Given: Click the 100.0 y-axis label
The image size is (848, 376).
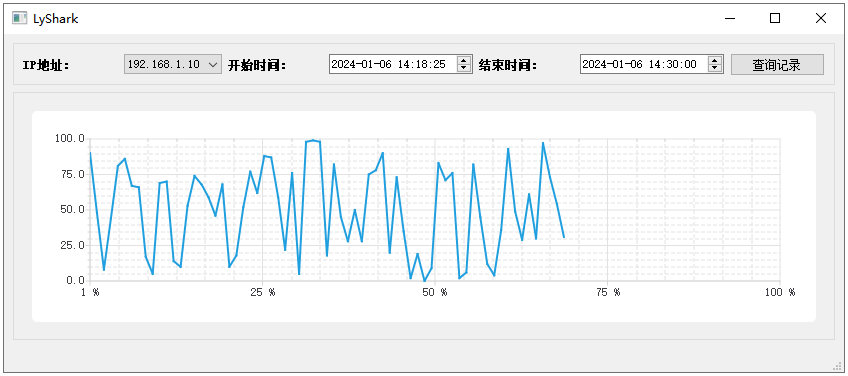Looking at the screenshot, I should pos(69,138).
